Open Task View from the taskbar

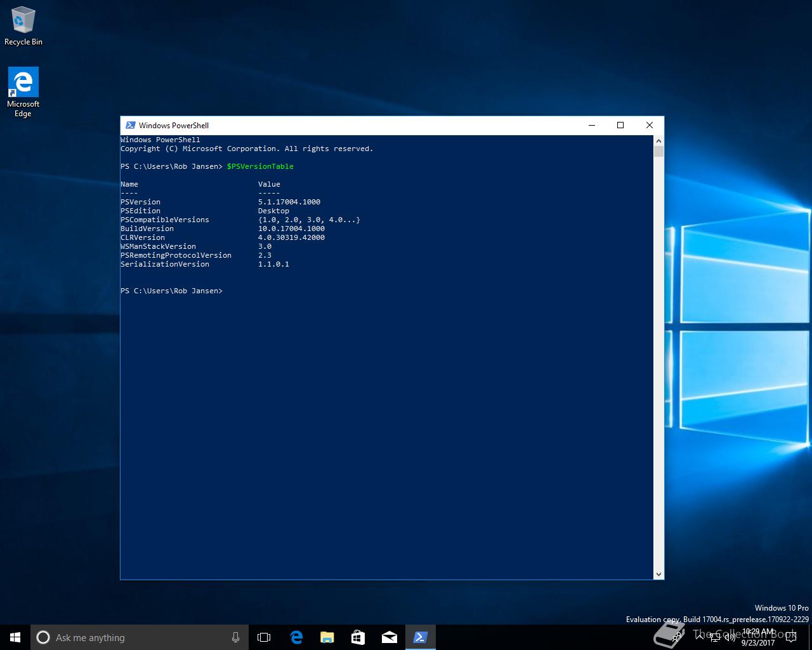click(x=264, y=637)
